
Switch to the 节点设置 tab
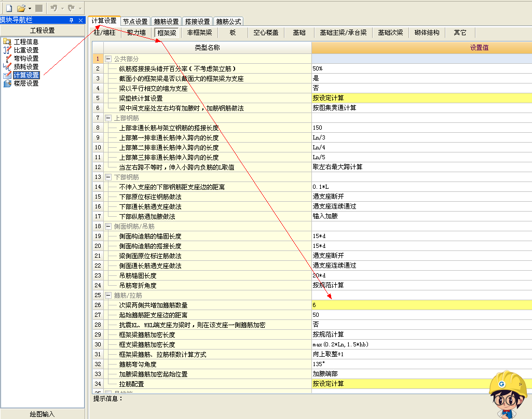tap(135, 21)
